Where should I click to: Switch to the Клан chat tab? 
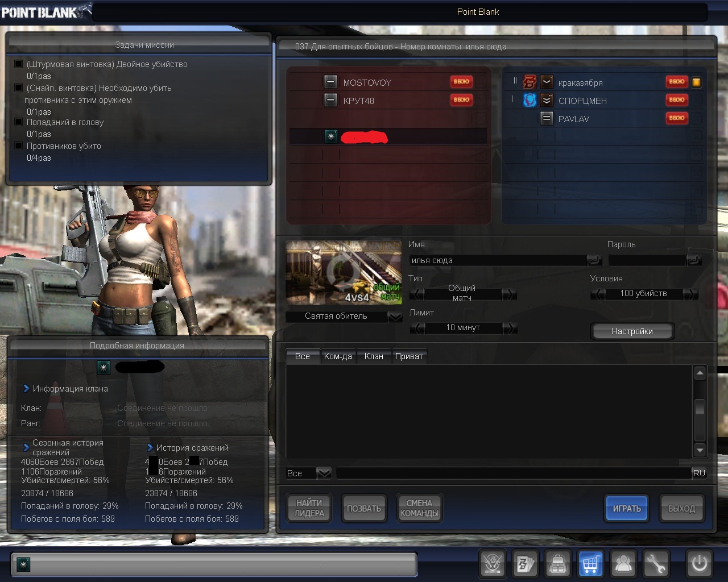click(x=374, y=356)
